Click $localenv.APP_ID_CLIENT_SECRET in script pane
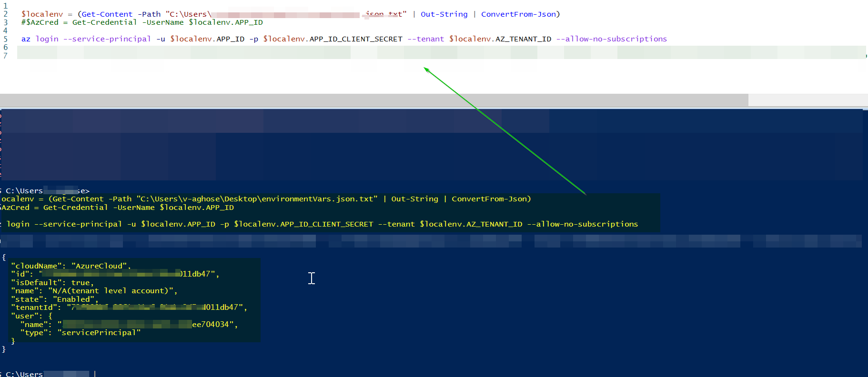 [x=333, y=39]
